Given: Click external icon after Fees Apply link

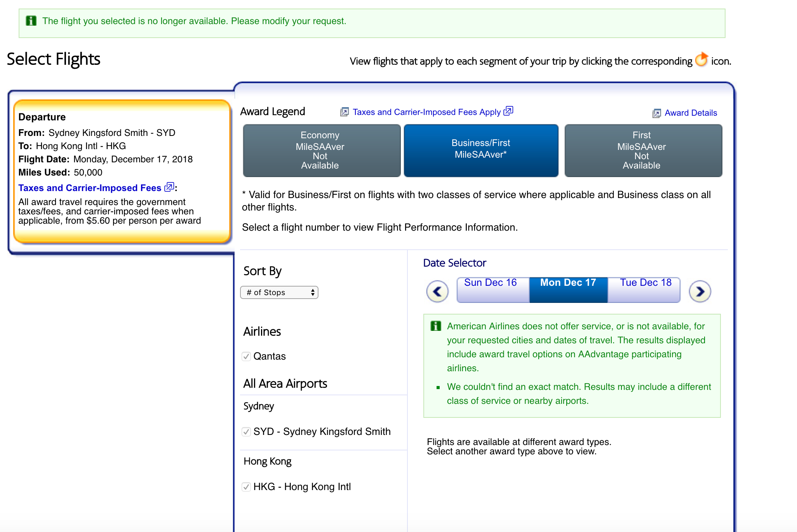Looking at the screenshot, I should [508, 111].
